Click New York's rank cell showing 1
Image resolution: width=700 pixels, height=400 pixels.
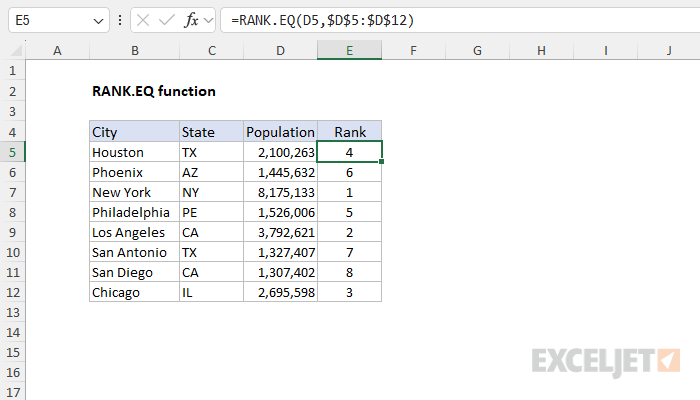(350, 192)
